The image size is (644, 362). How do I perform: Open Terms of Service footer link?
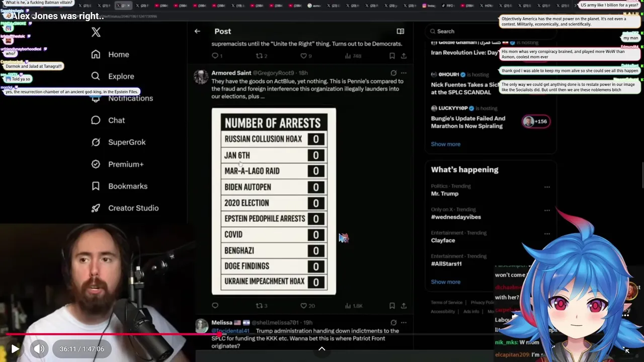446,303
